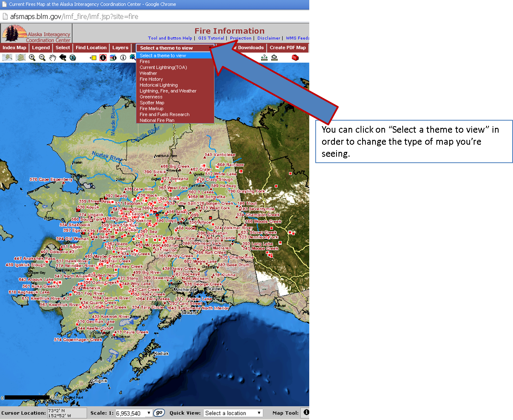
Task: Open the Legend tab
Action: 41,48
